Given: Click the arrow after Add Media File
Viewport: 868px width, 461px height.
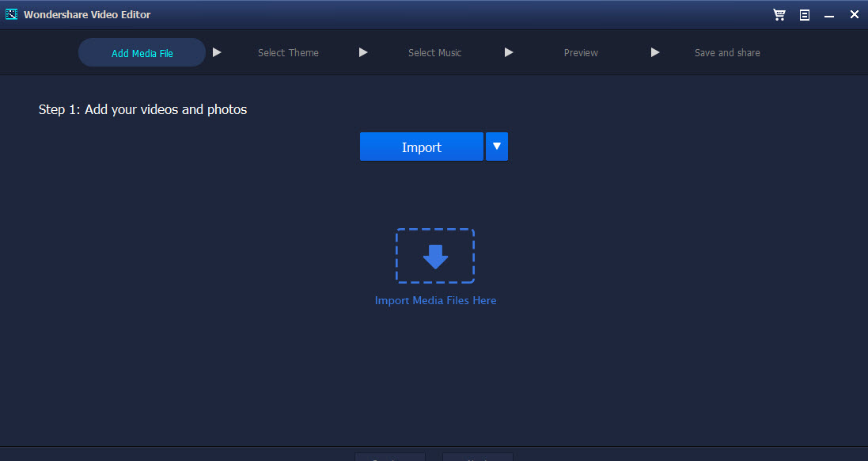Looking at the screenshot, I should pyautogui.click(x=217, y=52).
